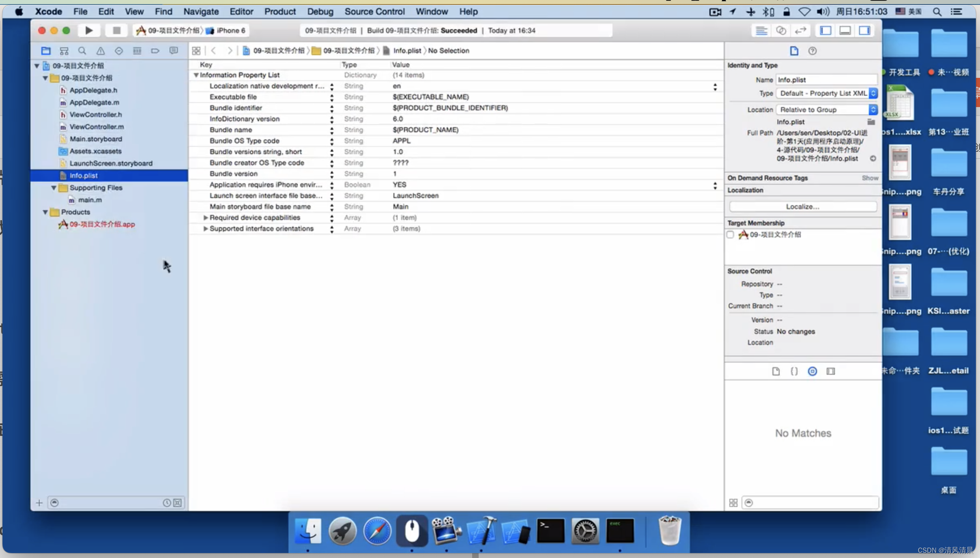The image size is (980, 558).
Task: Select AppDelegate.m in the navigator
Action: coord(94,103)
